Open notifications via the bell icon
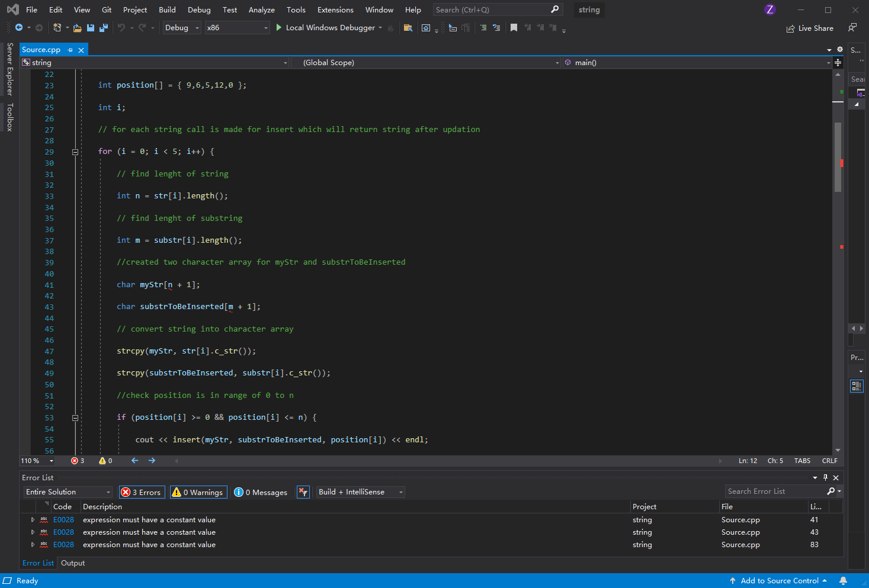869x588 pixels. coord(844,580)
